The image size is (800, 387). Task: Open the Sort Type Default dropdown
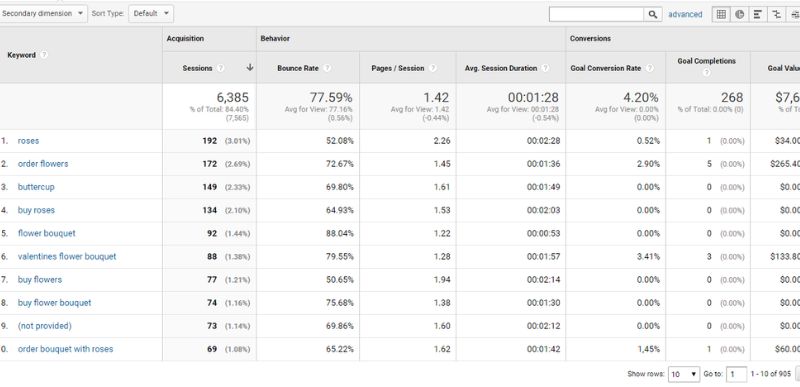pos(151,14)
